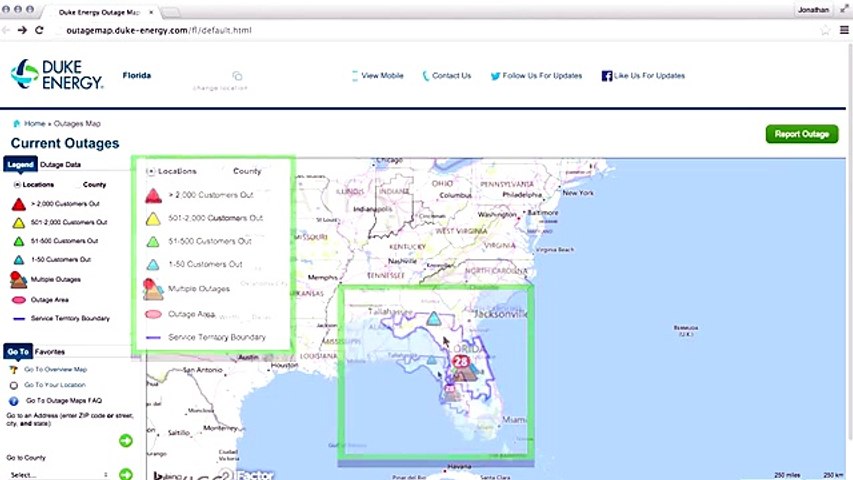Click the change location icon
Viewport: 853px width, 480px height.
pyautogui.click(x=237, y=76)
